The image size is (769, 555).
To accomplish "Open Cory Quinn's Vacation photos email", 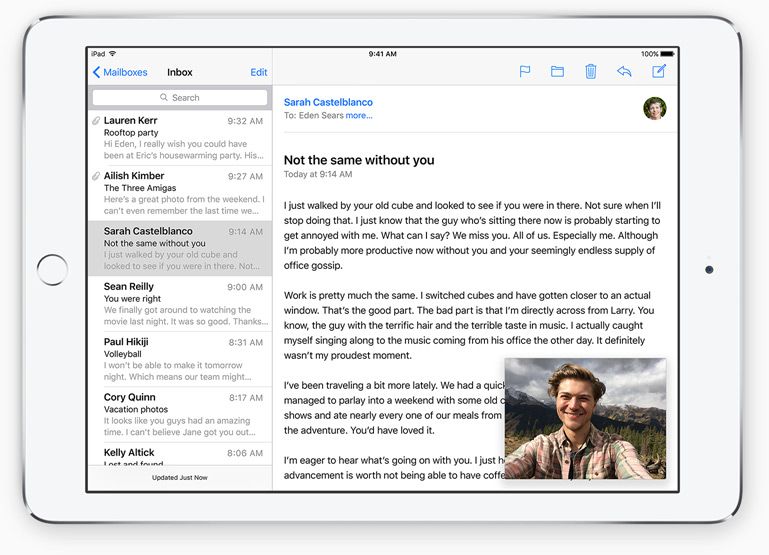I will pyautogui.click(x=180, y=415).
